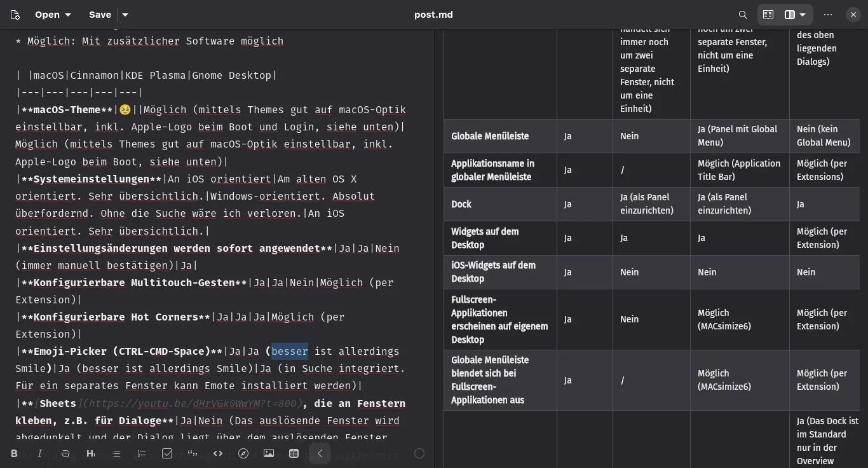Open the three-dots main menu

click(x=828, y=15)
